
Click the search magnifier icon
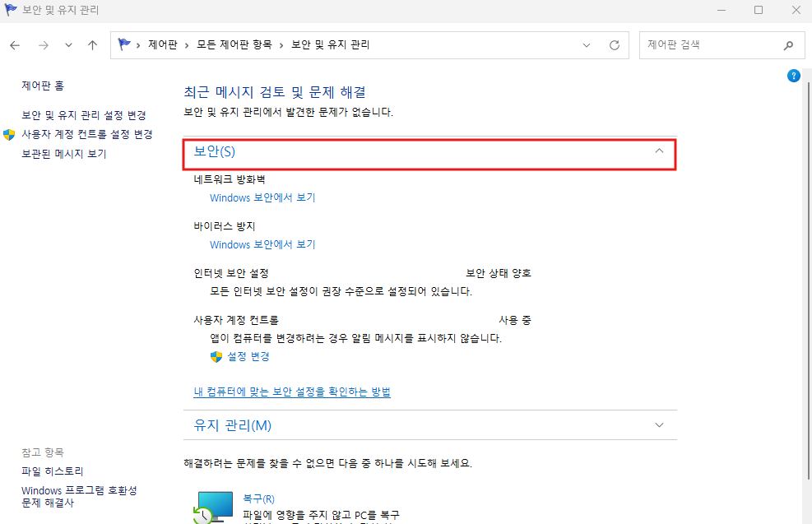788,45
